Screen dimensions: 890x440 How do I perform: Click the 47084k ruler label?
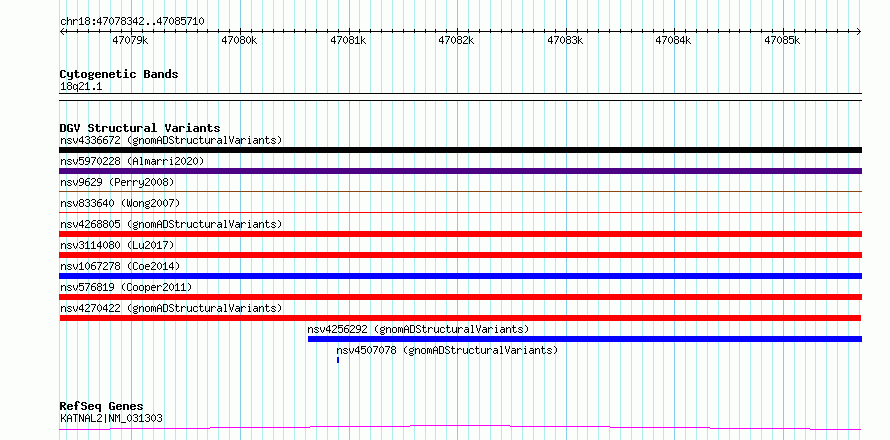pyautogui.click(x=674, y=40)
